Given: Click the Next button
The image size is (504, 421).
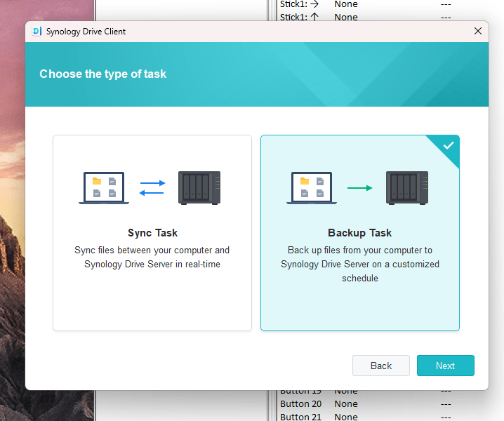Looking at the screenshot, I should pos(445,366).
